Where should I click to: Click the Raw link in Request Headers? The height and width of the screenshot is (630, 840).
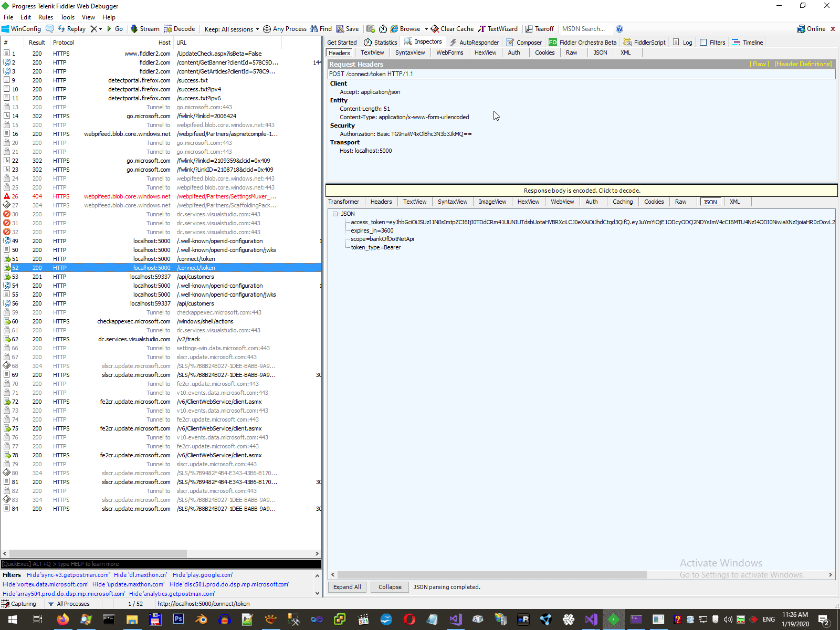pos(760,64)
